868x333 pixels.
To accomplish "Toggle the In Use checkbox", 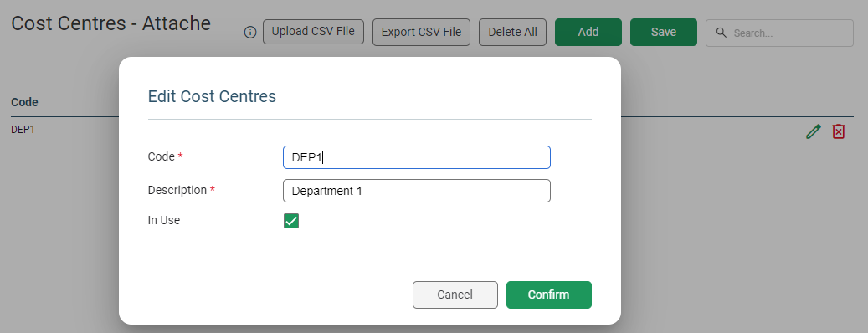I will point(291,221).
